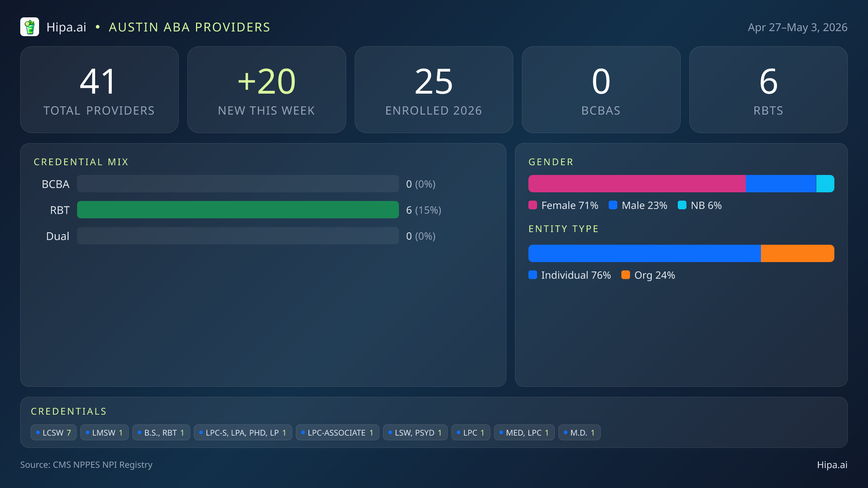Click the empty BCBA progress bar
Screen dimensions: 868x488
point(238,184)
